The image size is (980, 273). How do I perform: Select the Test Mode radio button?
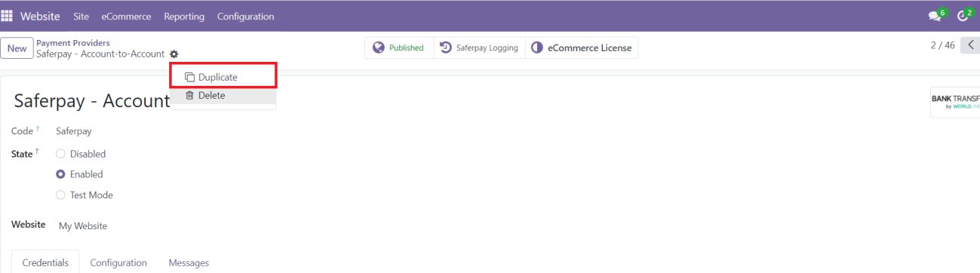pos(61,195)
